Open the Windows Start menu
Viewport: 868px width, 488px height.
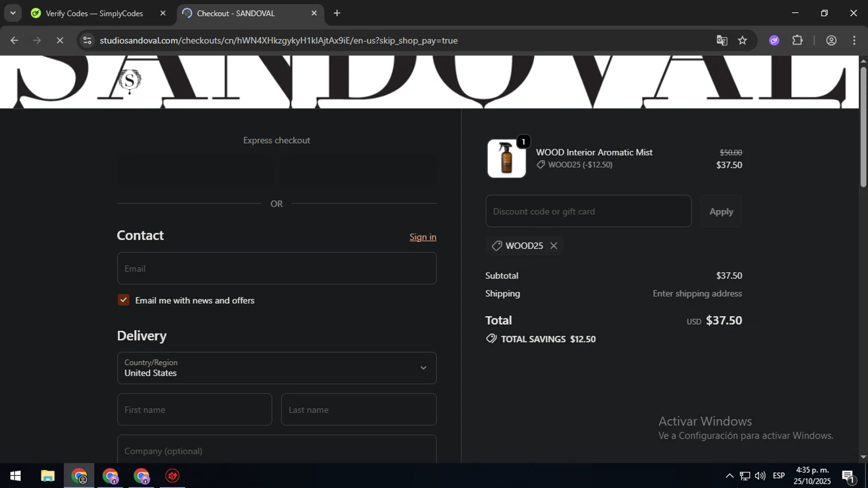pyautogui.click(x=16, y=476)
